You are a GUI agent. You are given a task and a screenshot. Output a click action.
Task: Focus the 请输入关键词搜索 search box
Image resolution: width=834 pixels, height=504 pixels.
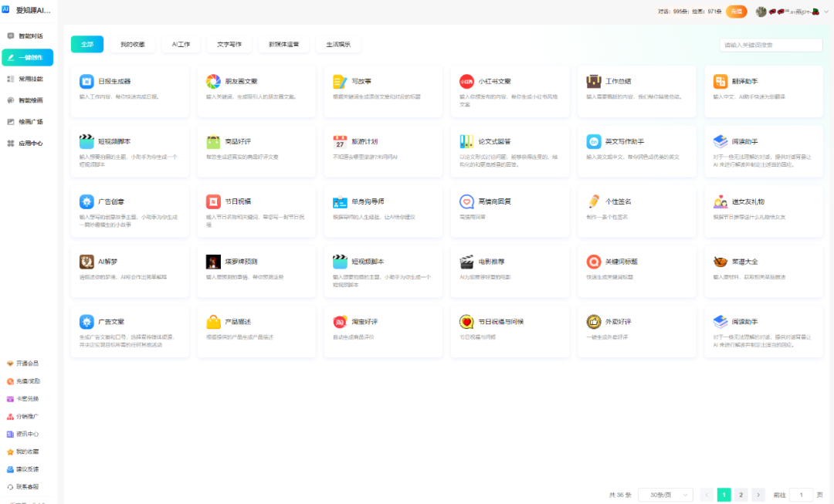tap(771, 46)
